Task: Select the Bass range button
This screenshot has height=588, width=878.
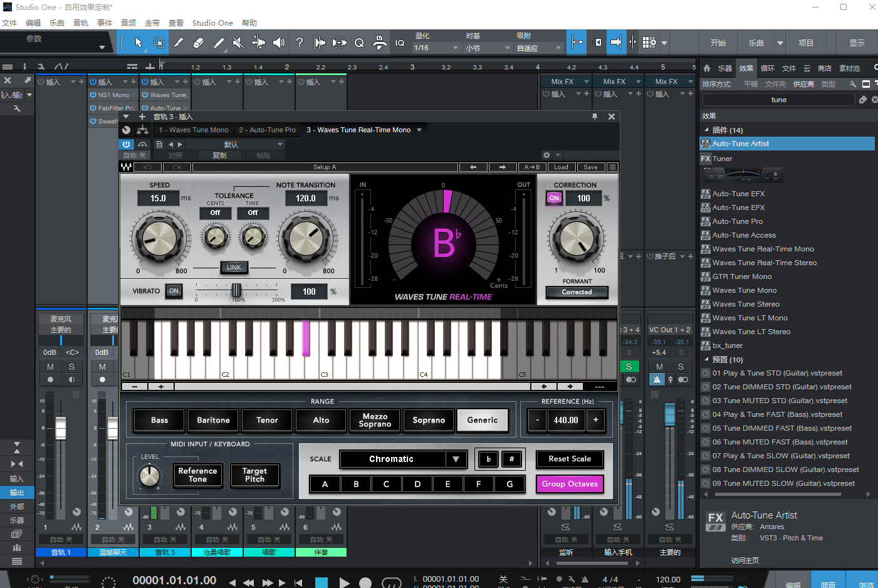Action: point(159,420)
